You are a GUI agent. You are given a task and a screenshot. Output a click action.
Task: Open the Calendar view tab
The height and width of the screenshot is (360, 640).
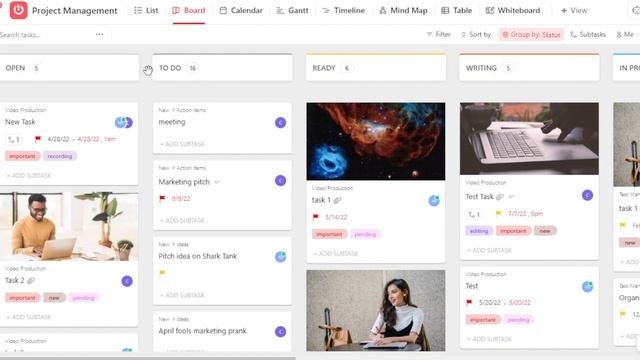pyautogui.click(x=241, y=11)
